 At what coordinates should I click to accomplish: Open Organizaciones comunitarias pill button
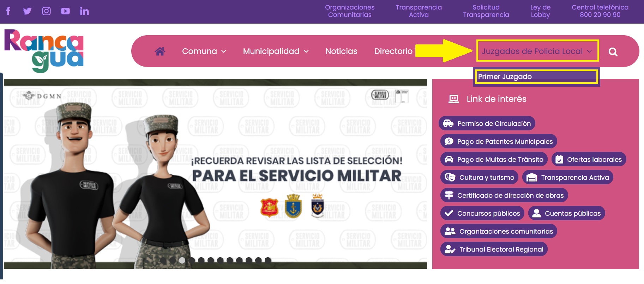coord(499,231)
